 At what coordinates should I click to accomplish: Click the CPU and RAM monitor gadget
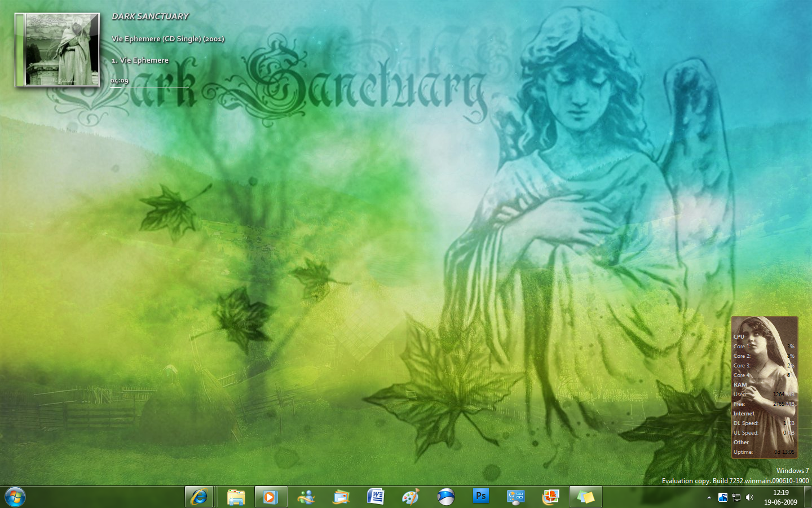pyautogui.click(x=764, y=387)
